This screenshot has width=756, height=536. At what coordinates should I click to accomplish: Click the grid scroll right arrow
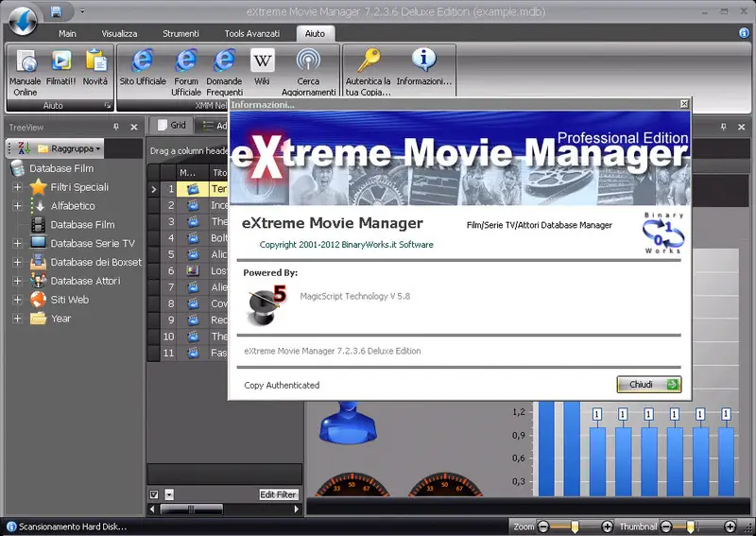297,509
